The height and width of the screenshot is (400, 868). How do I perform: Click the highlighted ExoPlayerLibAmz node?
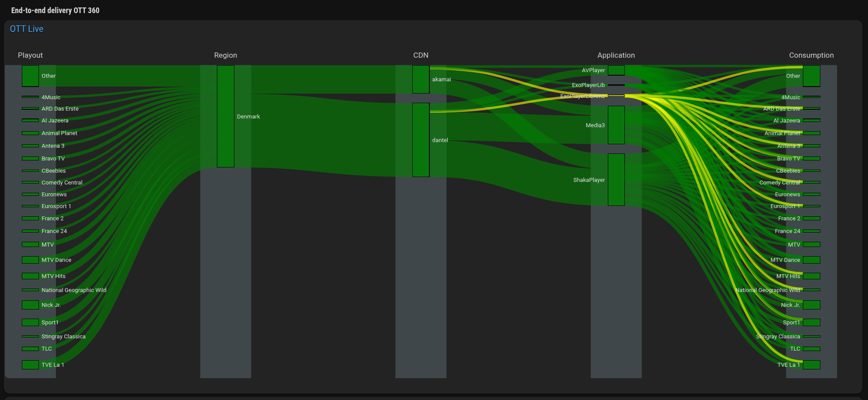click(616, 96)
